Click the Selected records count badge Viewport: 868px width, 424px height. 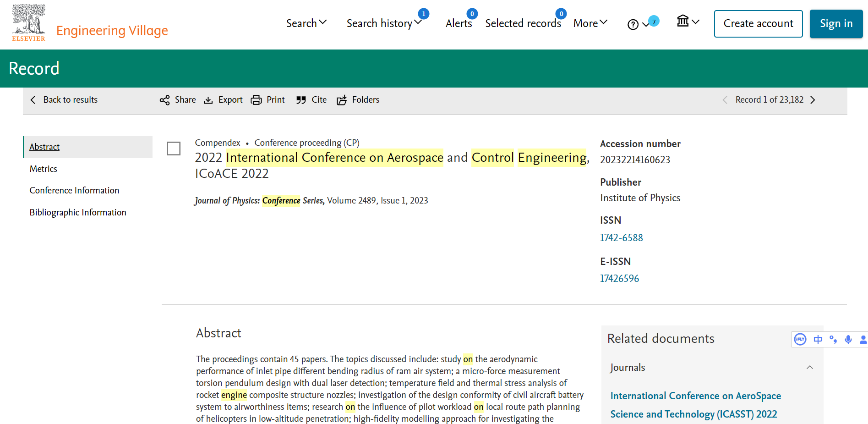561,14
